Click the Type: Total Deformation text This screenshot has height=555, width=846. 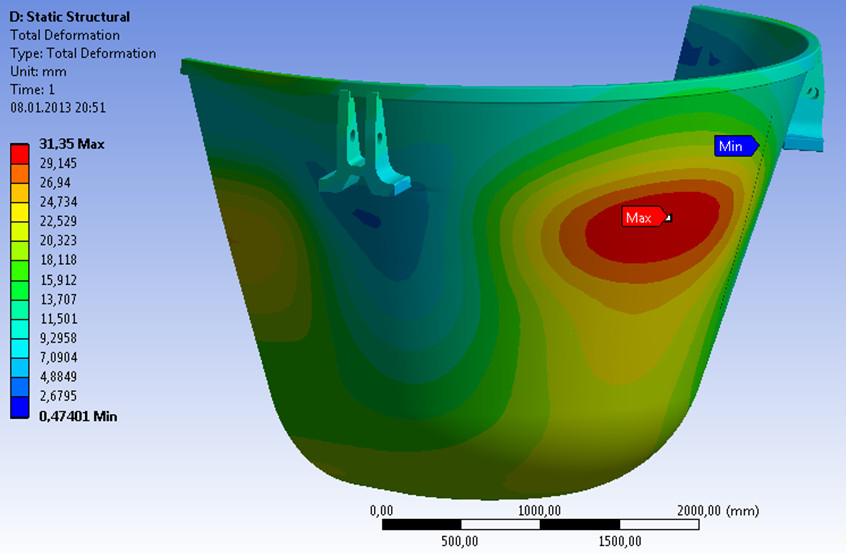pos(83,53)
